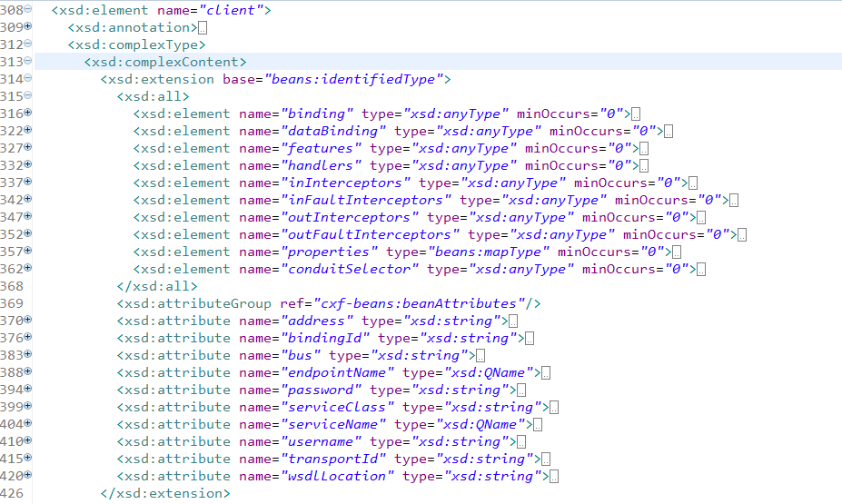The height and width of the screenshot is (504, 842).
Task: Click the "beans:identifiedType" base value
Action: (353, 79)
